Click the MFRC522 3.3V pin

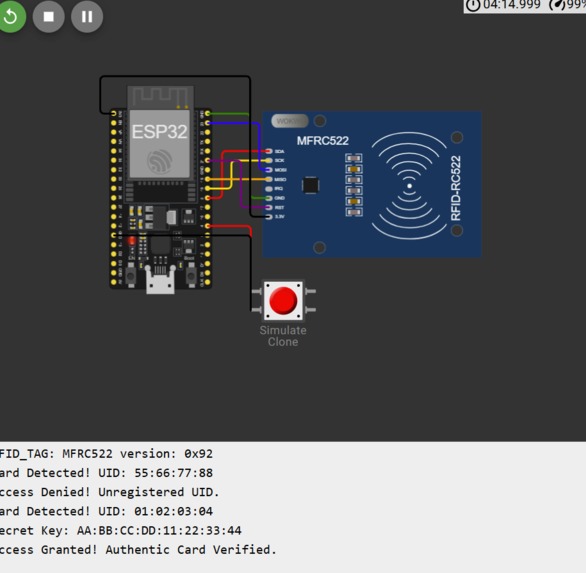tap(269, 217)
